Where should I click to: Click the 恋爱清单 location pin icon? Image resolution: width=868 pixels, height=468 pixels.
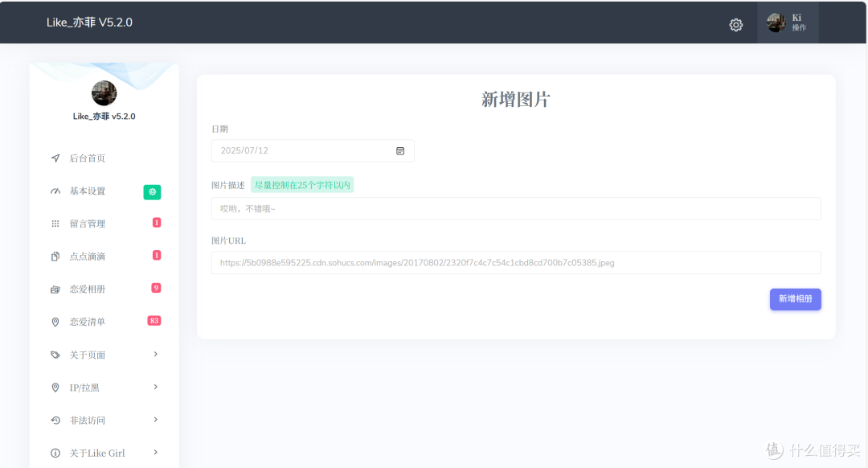(55, 322)
